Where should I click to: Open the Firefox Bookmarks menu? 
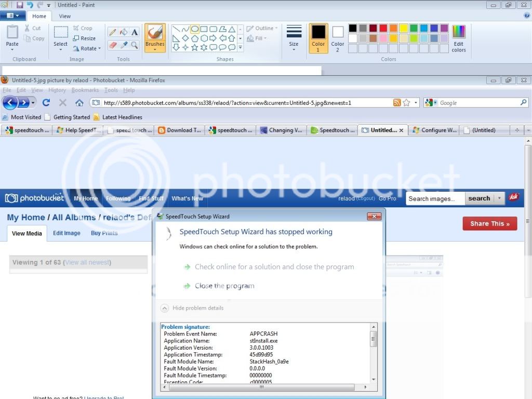coord(85,90)
